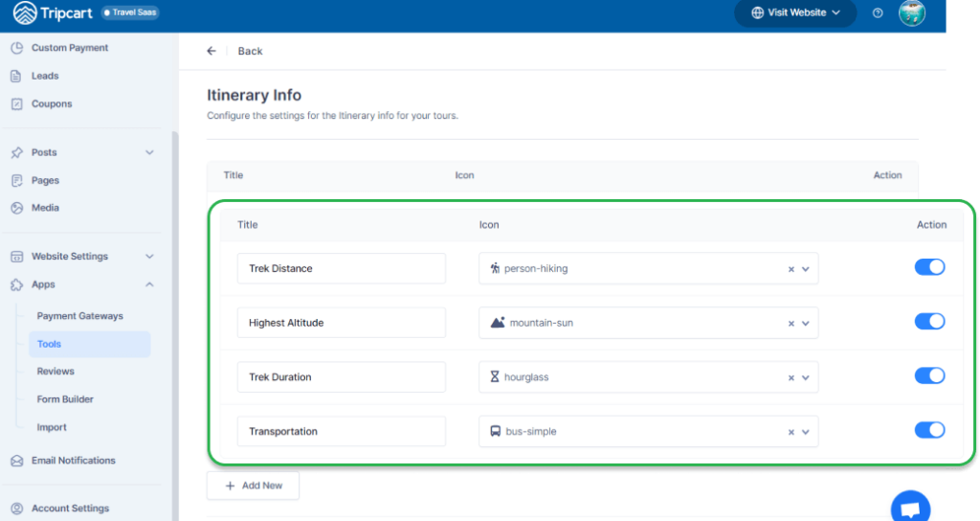Click the Account Settings sidebar icon
980x521 pixels.
point(17,509)
